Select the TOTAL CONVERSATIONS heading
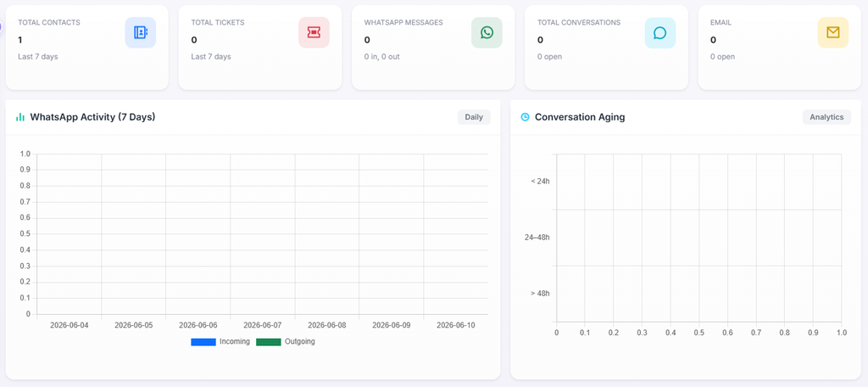Image resolution: width=868 pixels, height=387 pixels. pos(579,23)
